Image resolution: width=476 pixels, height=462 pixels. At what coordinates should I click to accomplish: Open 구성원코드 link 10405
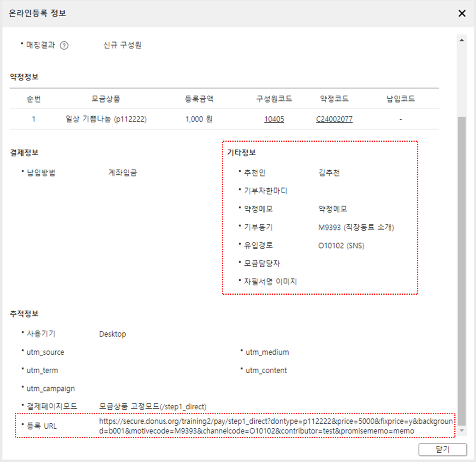(274, 119)
